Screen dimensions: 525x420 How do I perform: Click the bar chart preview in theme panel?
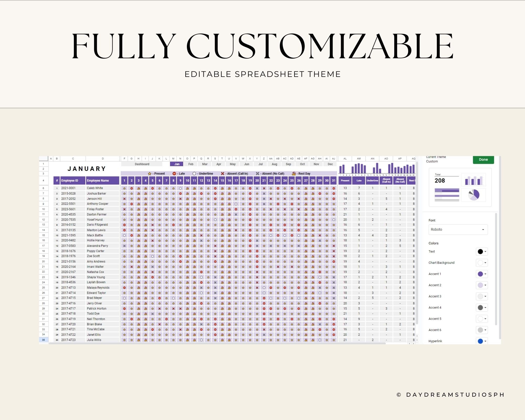(x=474, y=180)
